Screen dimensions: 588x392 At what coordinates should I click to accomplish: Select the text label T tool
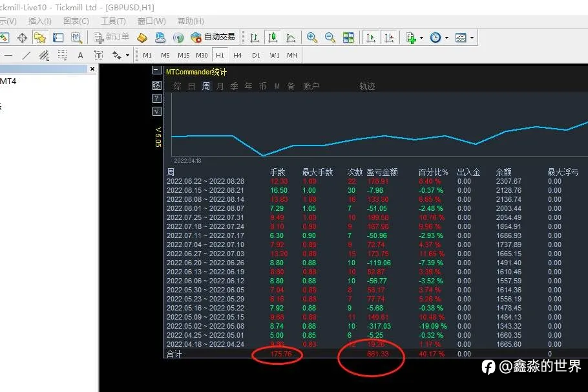click(98, 56)
